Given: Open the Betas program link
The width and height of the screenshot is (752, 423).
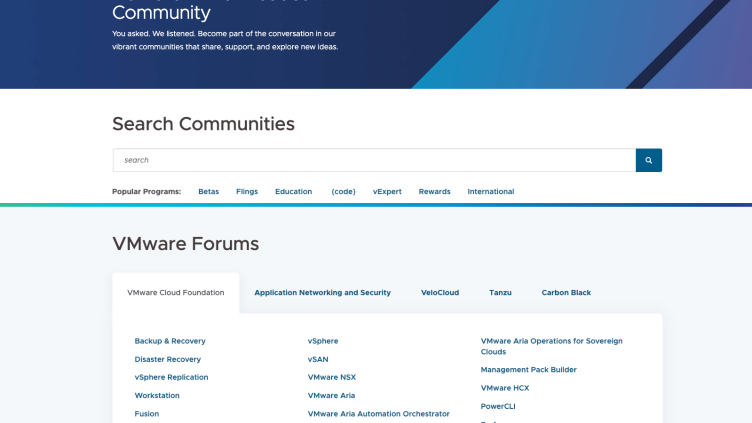Looking at the screenshot, I should [209, 191].
